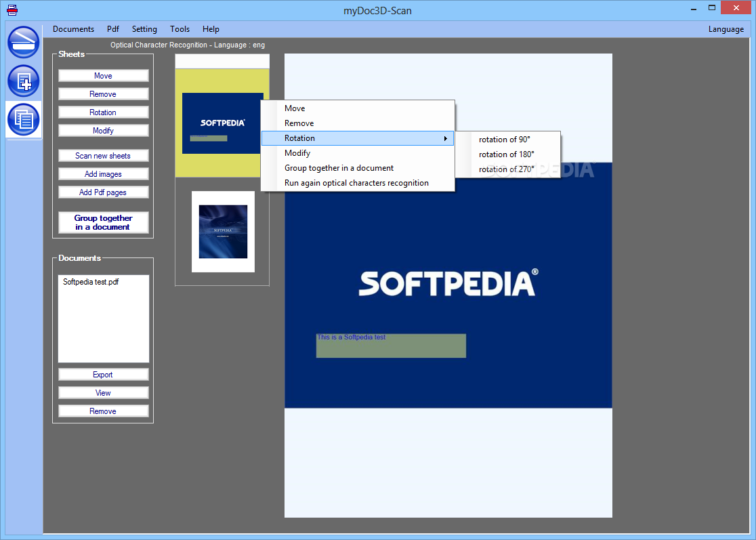This screenshot has width=756, height=540.
Task: Close the myDoc3D-Scan window
Action: pos(736,7)
